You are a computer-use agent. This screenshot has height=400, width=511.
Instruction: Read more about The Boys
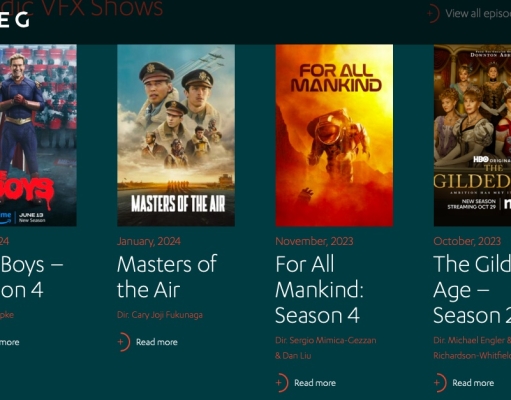(10, 342)
